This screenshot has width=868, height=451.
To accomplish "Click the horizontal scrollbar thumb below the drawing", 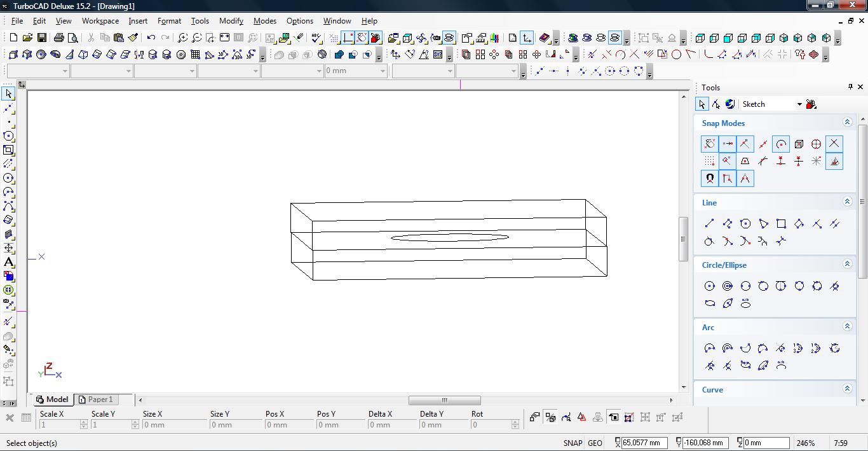I will click(444, 400).
